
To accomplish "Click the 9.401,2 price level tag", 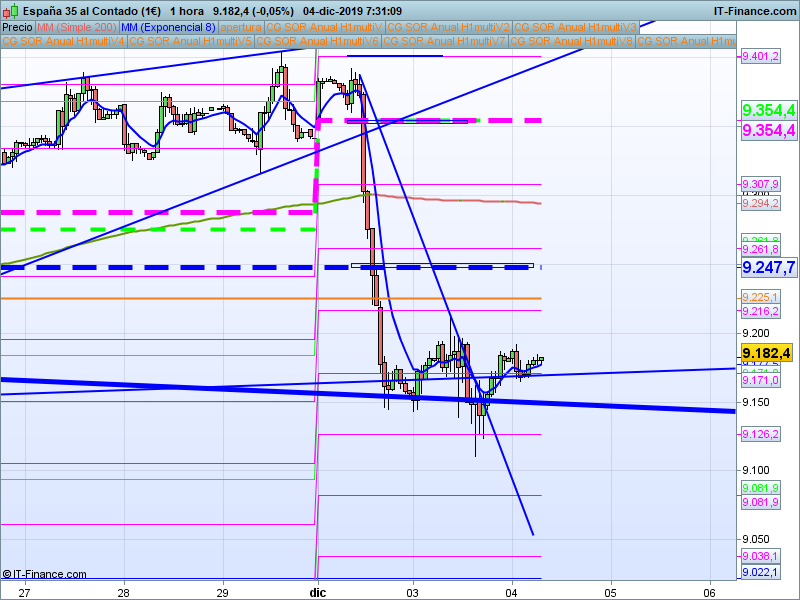I will click(x=759, y=57).
